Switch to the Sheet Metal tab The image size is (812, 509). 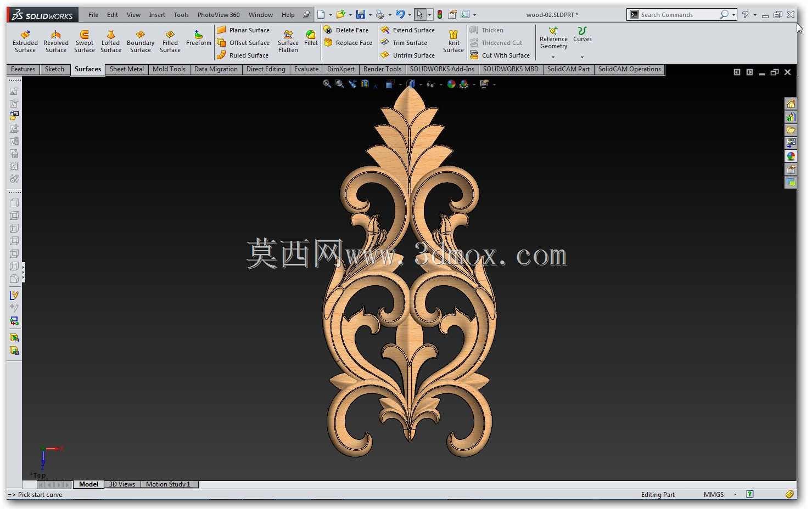pos(127,69)
